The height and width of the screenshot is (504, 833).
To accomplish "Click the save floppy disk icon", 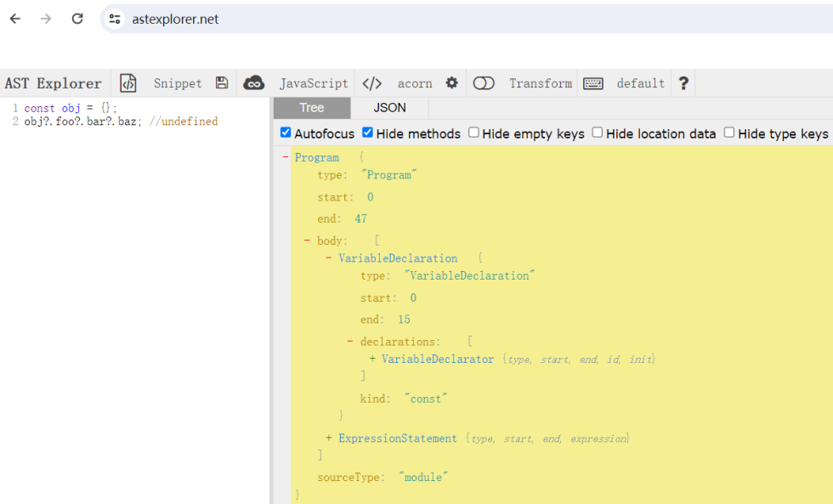I will point(222,83).
